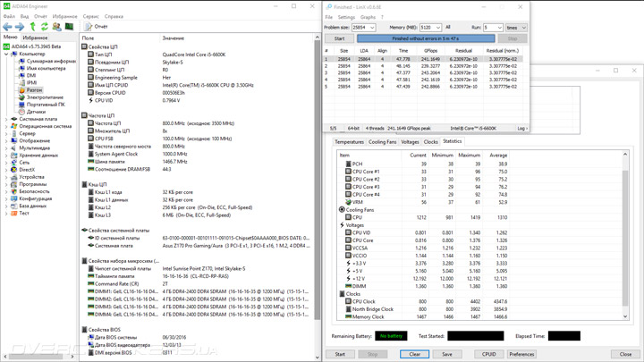Select the Суммарная информация tree item
Screen dimensions: 644x362
click(x=51, y=62)
